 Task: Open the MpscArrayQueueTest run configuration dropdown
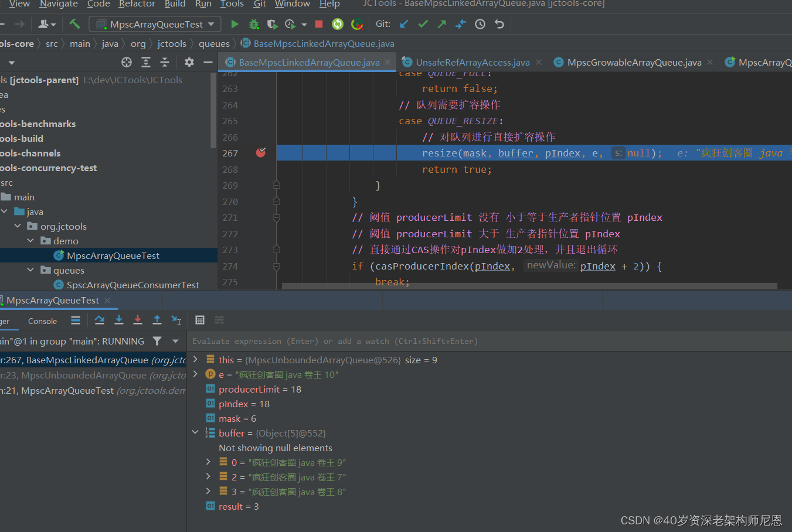(x=155, y=24)
